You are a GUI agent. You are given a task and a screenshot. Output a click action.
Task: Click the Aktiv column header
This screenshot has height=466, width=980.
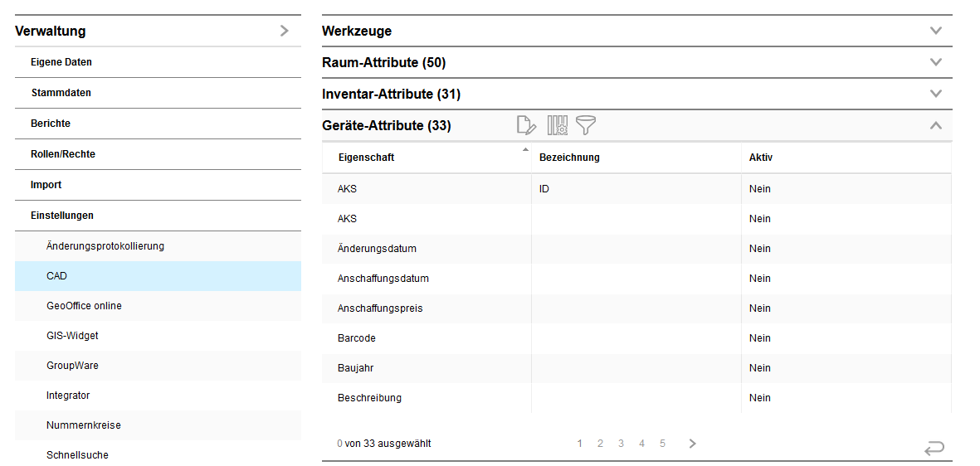pos(761,158)
